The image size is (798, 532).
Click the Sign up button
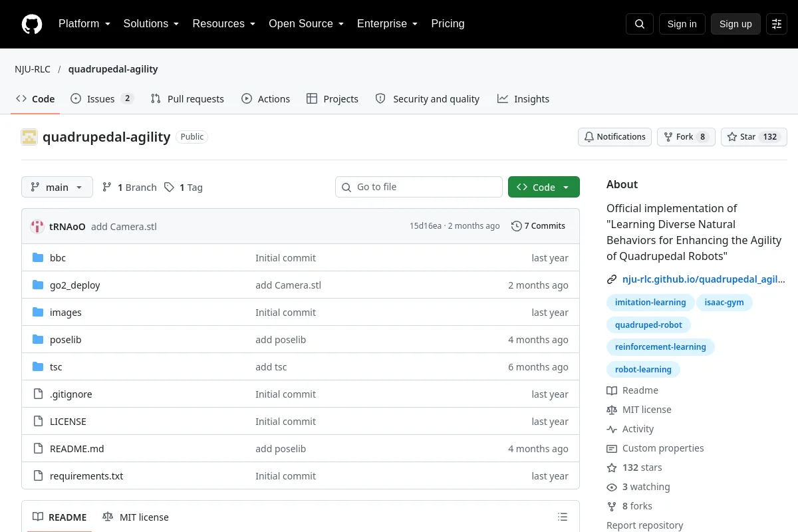735,24
